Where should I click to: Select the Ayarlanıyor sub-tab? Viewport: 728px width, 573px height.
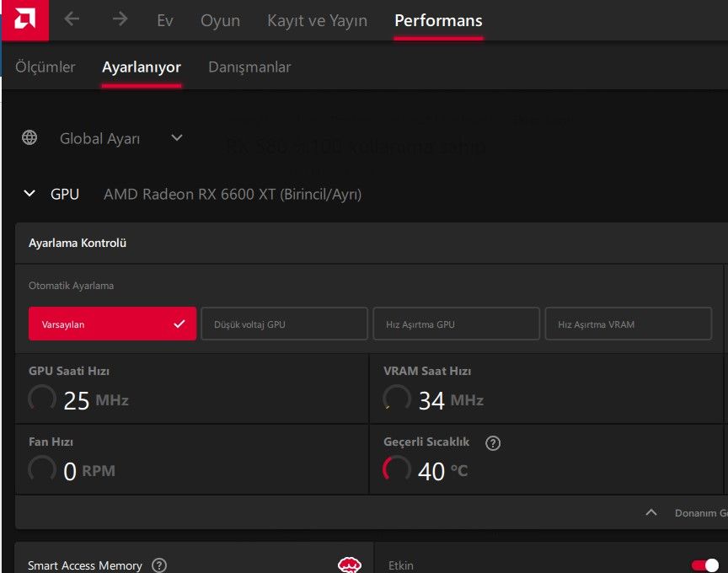click(142, 67)
